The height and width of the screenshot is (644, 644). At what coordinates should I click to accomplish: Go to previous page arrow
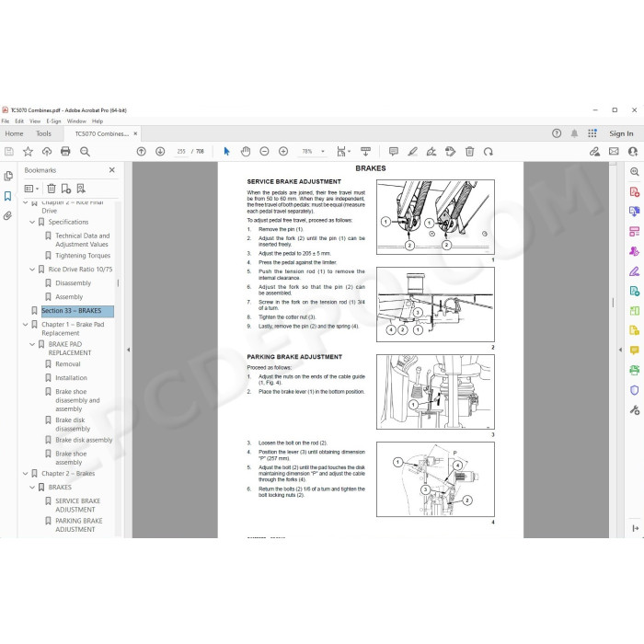142,152
